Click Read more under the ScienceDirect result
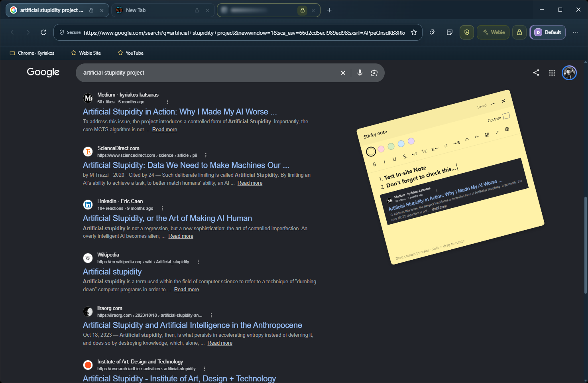This screenshot has width=588, height=383. [x=250, y=183]
